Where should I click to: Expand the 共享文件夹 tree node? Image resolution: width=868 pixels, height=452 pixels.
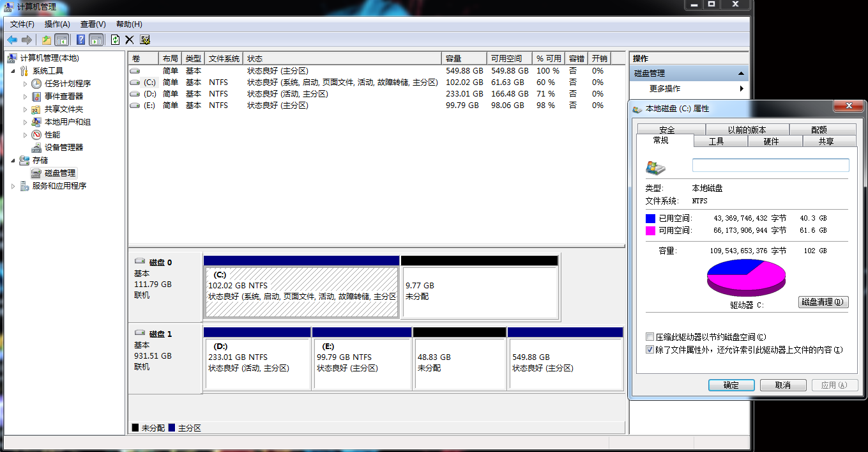pyautogui.click(x=26, y=109)
